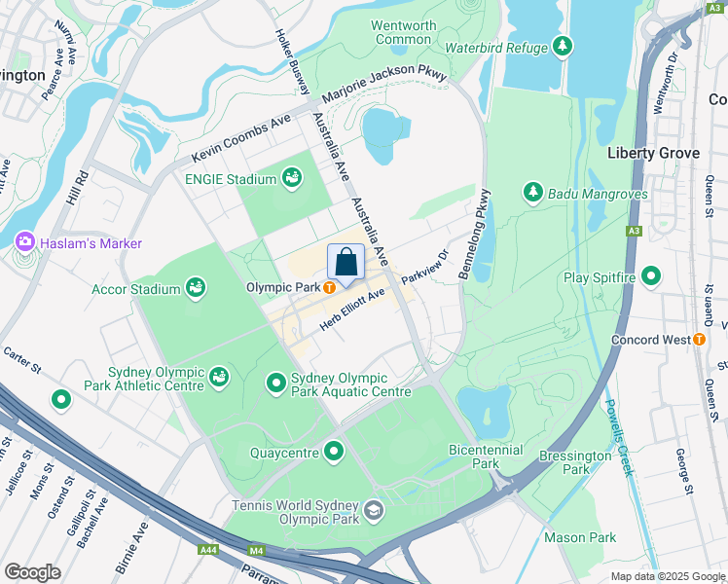Click the Olympic Park train station icon

[x=329, y=287]
